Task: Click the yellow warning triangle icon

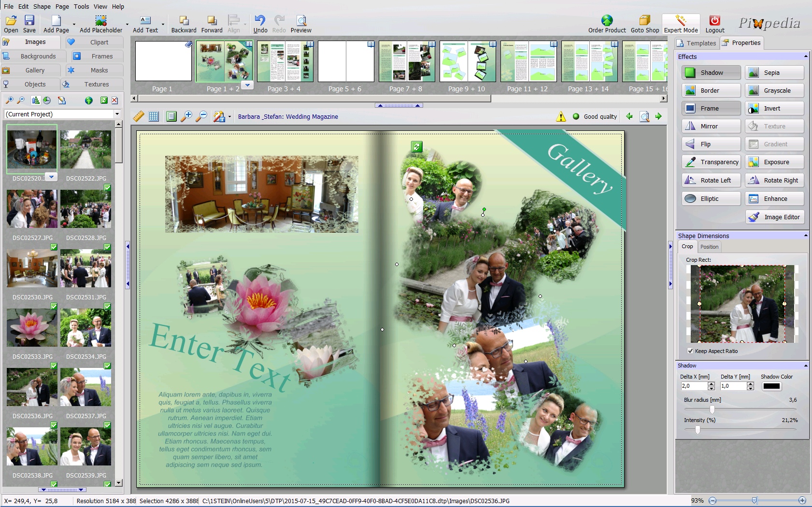Action: point(561,116)
